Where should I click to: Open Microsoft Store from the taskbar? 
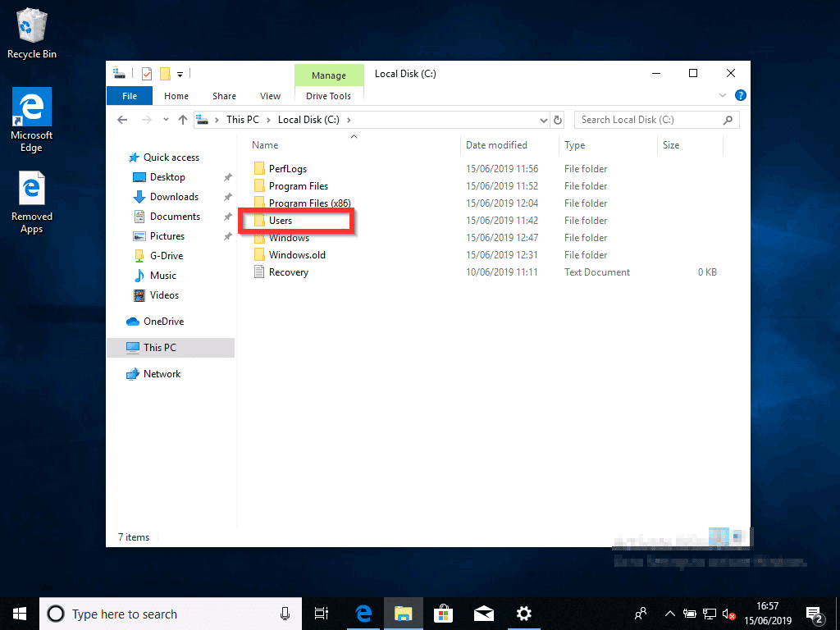[443, 613]
